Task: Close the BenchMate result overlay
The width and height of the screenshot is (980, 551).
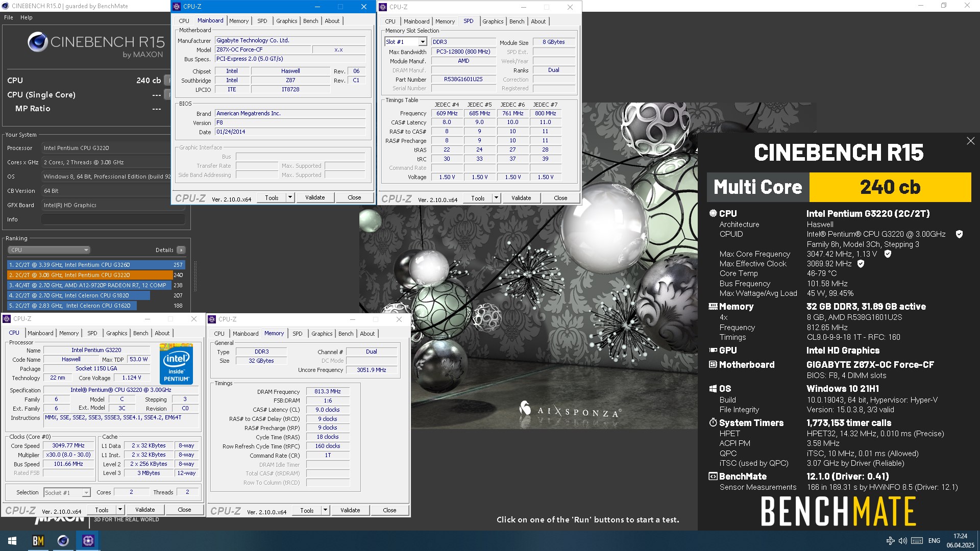Action: pyautogui.click(x=970, y=141)
